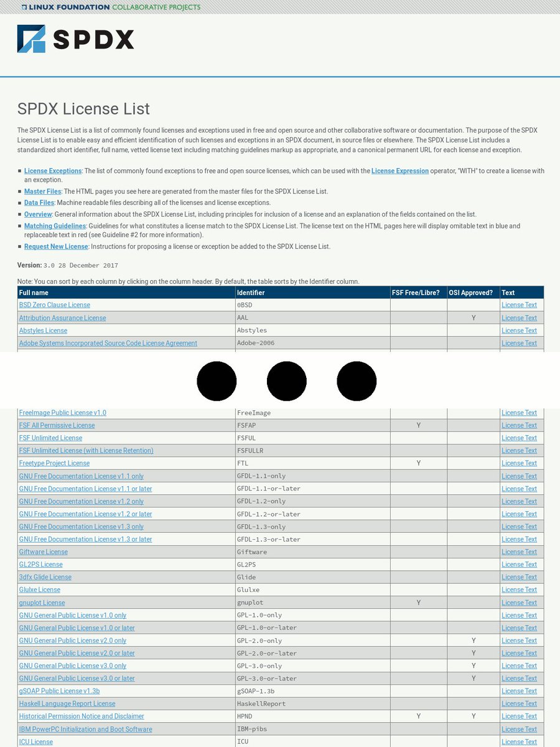Visit the Matching Guidelines link

click(x=55, y=226)
